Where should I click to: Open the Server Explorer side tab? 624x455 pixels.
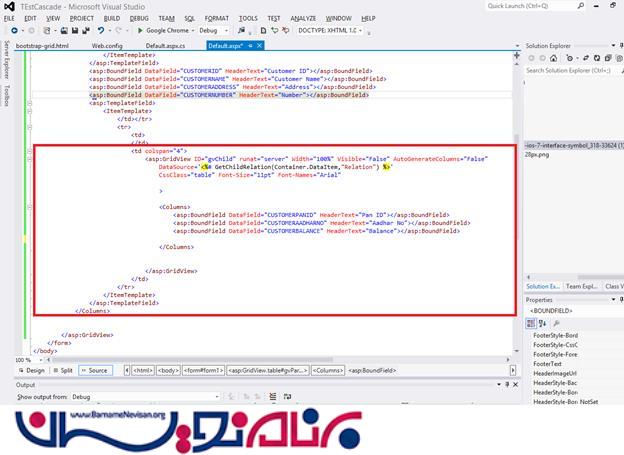[x=5, y=61]
